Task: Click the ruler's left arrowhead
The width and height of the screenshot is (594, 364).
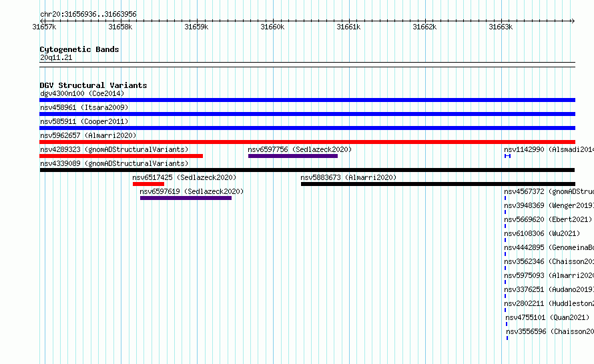Action: (x=41, y=21)
